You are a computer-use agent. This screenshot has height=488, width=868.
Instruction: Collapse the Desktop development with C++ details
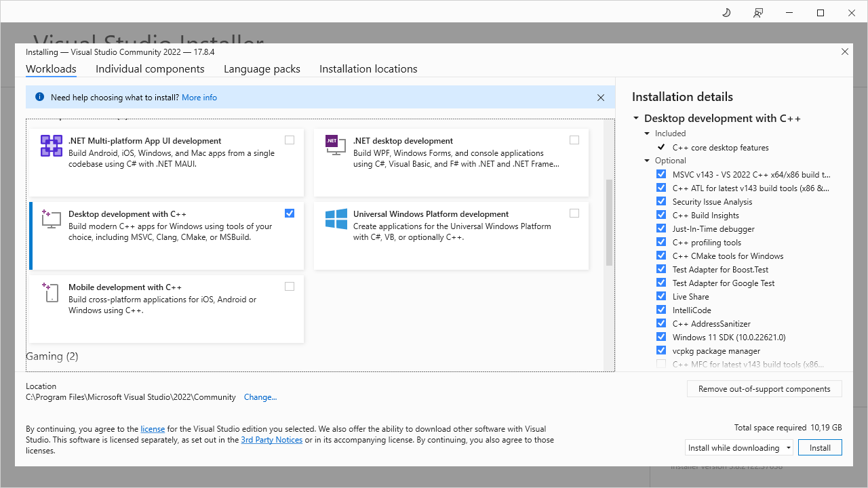click(x=635, y=117)
